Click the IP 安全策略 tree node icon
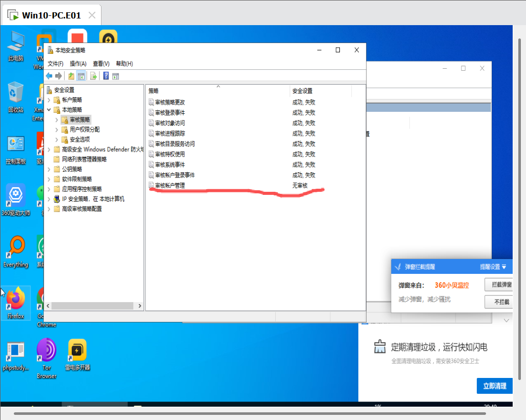The image size is (526, 420). [57, 199]
